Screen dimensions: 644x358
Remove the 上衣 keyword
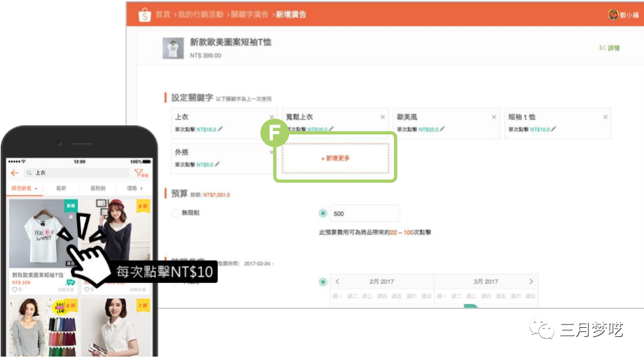tap(272, 117)
